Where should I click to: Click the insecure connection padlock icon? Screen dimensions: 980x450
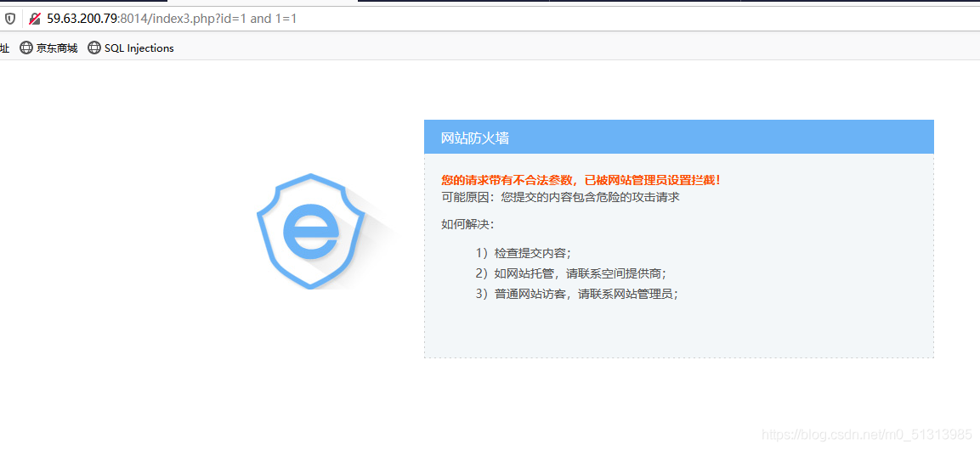pos(35,19)
